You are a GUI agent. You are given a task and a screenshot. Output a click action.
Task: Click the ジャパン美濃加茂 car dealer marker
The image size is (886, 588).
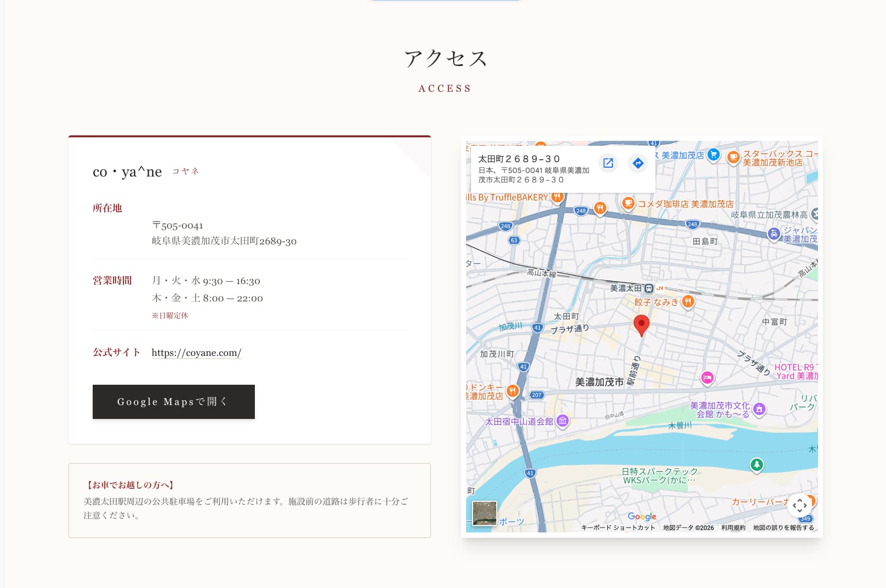(x=773, y=234)
